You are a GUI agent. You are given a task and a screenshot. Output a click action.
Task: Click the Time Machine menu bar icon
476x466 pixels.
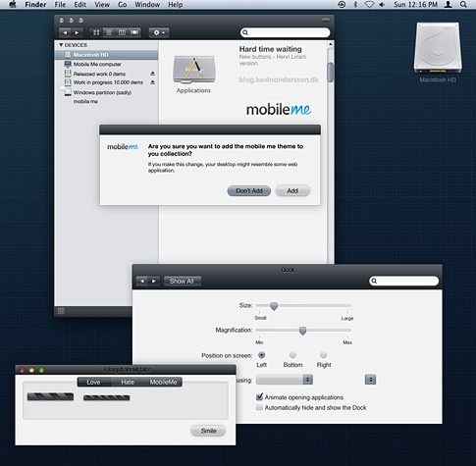coord(342,5)
